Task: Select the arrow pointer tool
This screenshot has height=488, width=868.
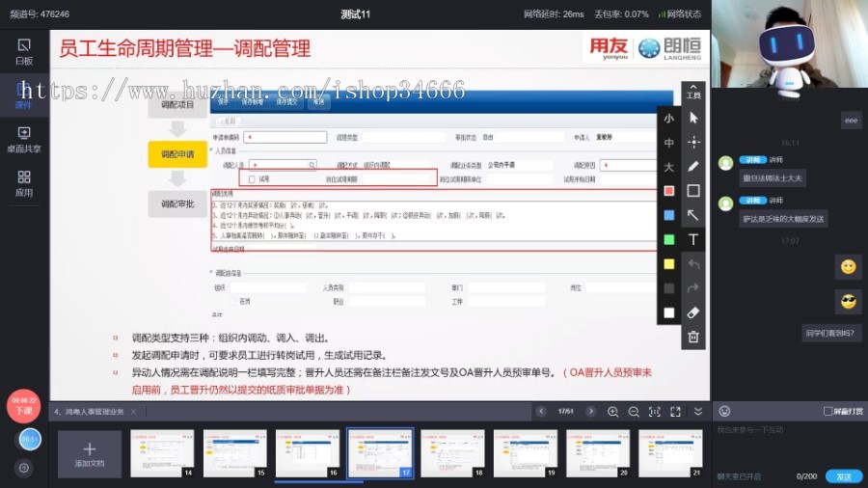Action: tap(693, 118)
